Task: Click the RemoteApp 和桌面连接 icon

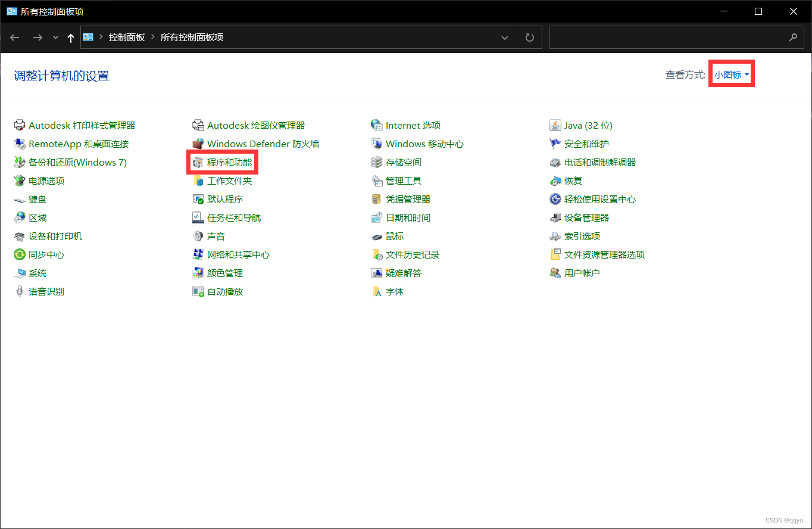Action: (20, 144)
